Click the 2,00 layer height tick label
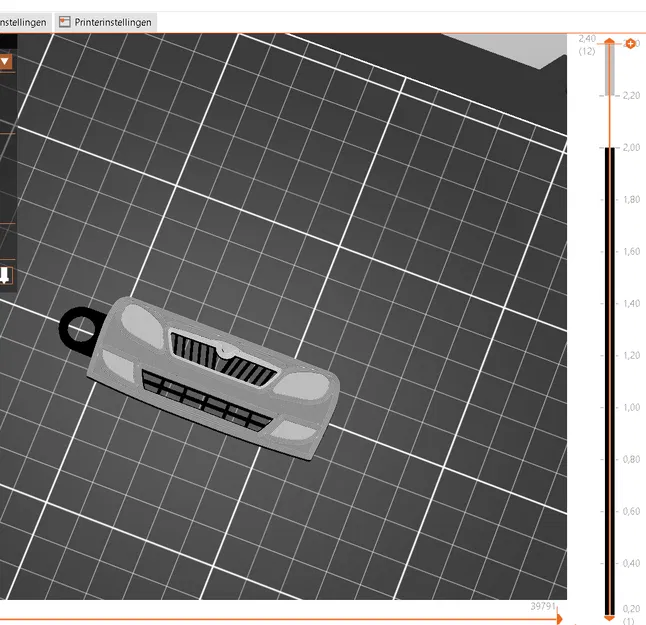646x625 pixels. click(x=631, y=147)
